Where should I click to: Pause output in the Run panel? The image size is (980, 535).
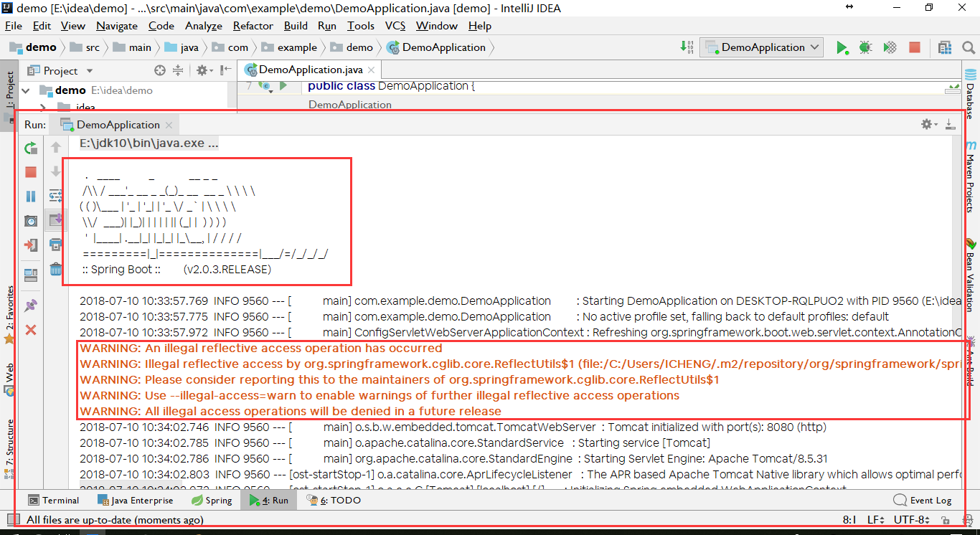point(31,197)
